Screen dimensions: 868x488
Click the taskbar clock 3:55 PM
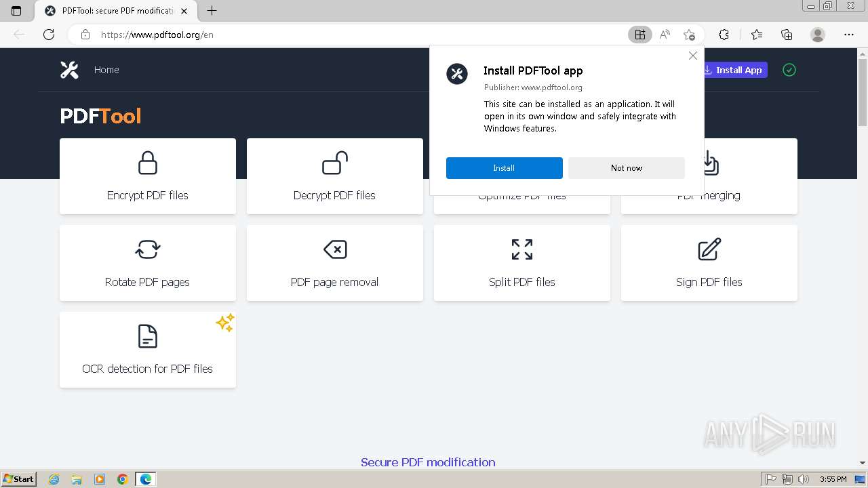click(x=833, y=479)
